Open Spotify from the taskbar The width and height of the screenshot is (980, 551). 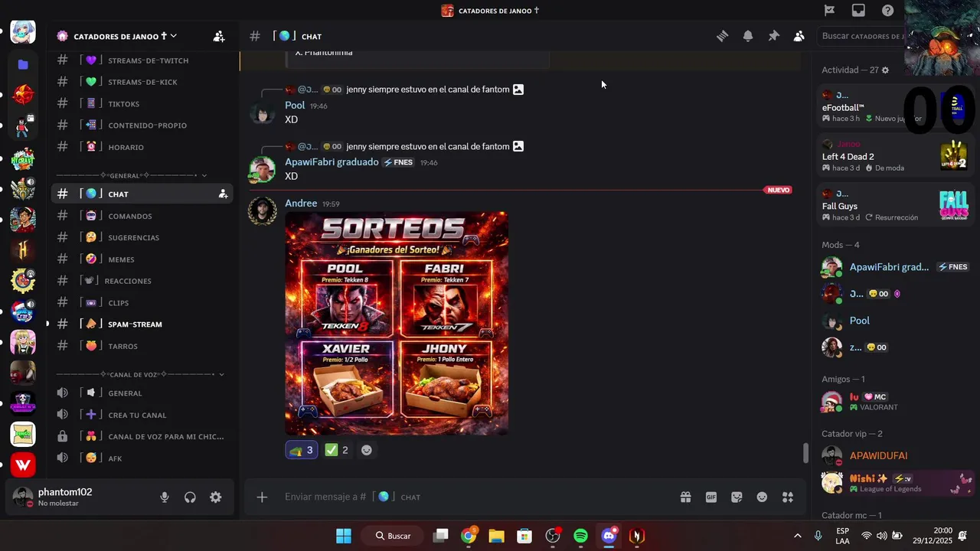click(x=580, y=536)
